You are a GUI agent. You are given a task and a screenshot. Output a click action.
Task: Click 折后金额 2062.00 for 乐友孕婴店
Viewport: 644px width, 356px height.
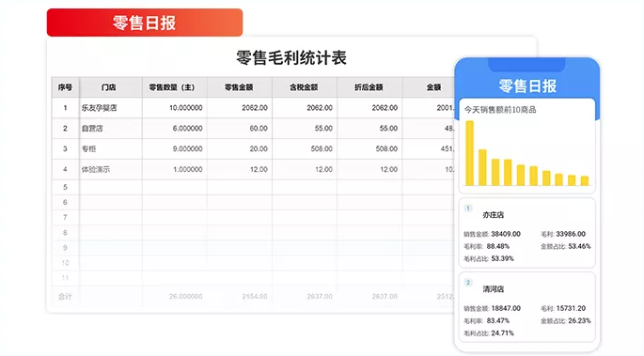coord(385,108)
